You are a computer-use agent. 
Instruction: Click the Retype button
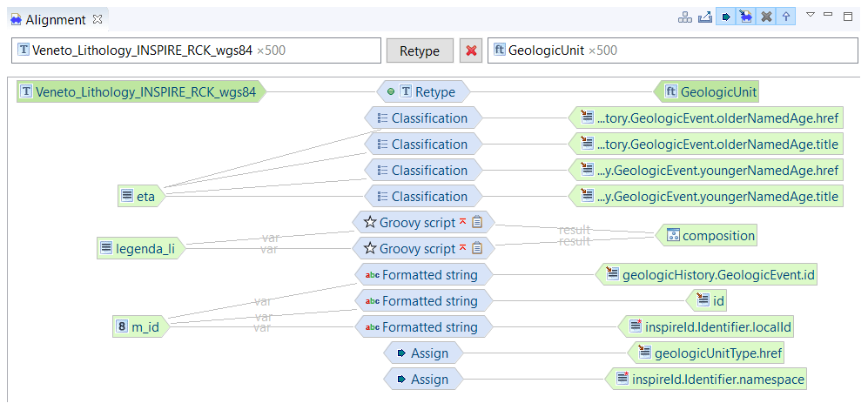pyautogui.click(x=420, y=50)
